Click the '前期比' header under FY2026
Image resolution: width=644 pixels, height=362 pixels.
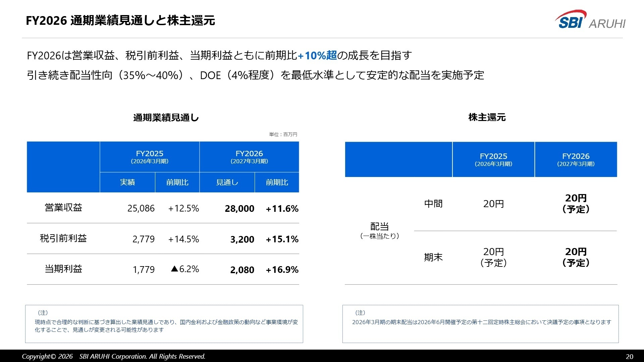277,182
